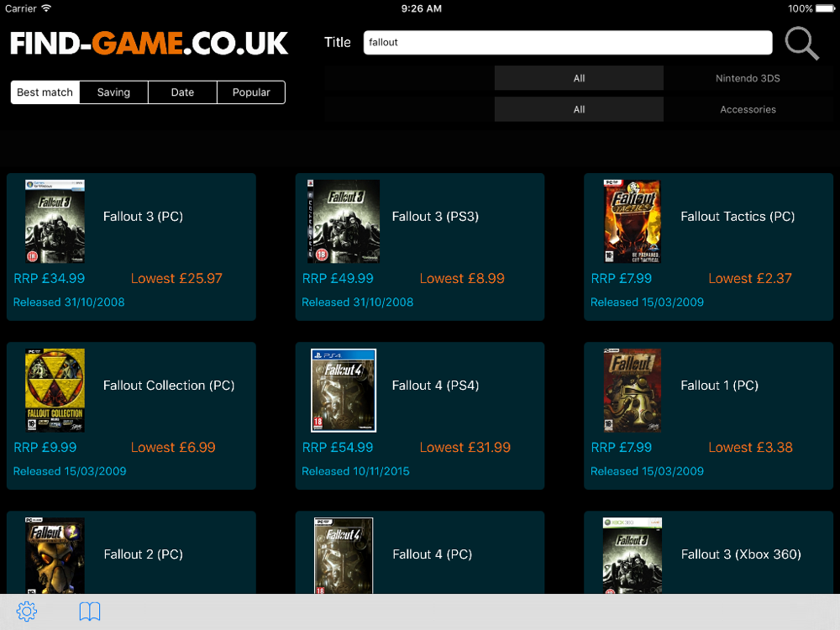The width and height of the screenshot is (840, 630).
Task: Open Fallout 1 (PC) cover art
Action: (x=633, y=390)
